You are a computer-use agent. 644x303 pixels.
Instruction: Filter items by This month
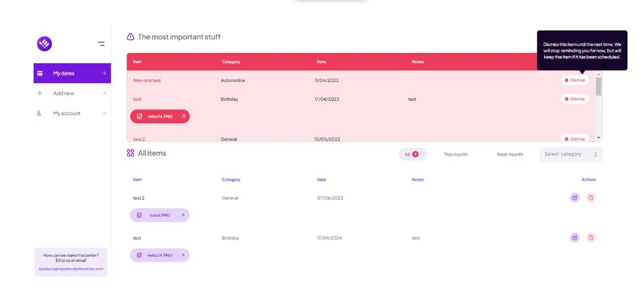pyautogui.click(x=455, y=154)
